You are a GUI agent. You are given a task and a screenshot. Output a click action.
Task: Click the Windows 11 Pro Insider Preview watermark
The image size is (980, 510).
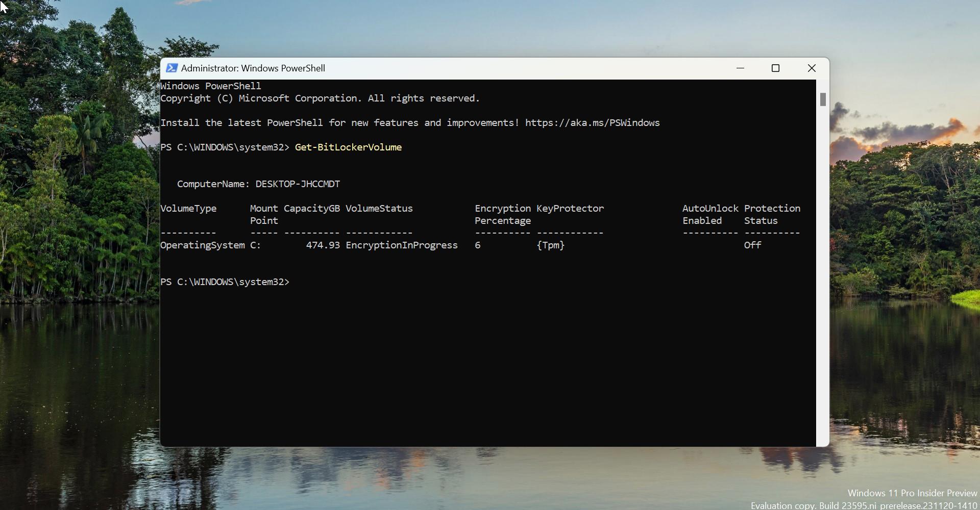(x=912, y=493)
